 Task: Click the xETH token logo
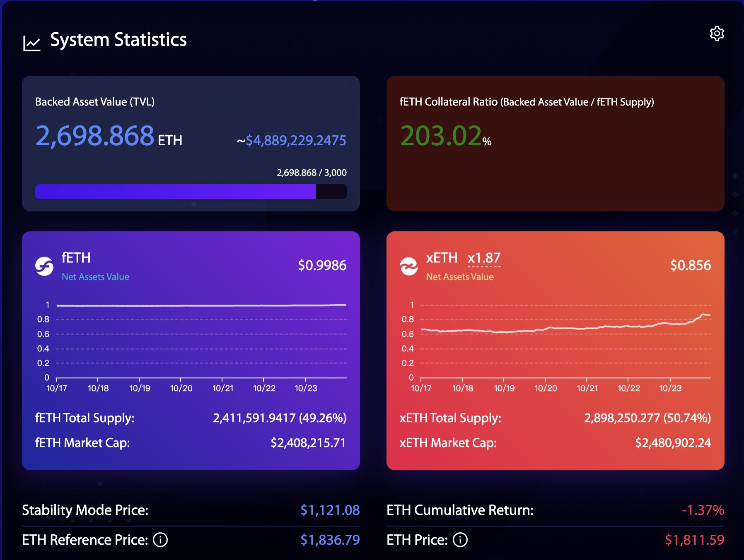click(409, 266)
